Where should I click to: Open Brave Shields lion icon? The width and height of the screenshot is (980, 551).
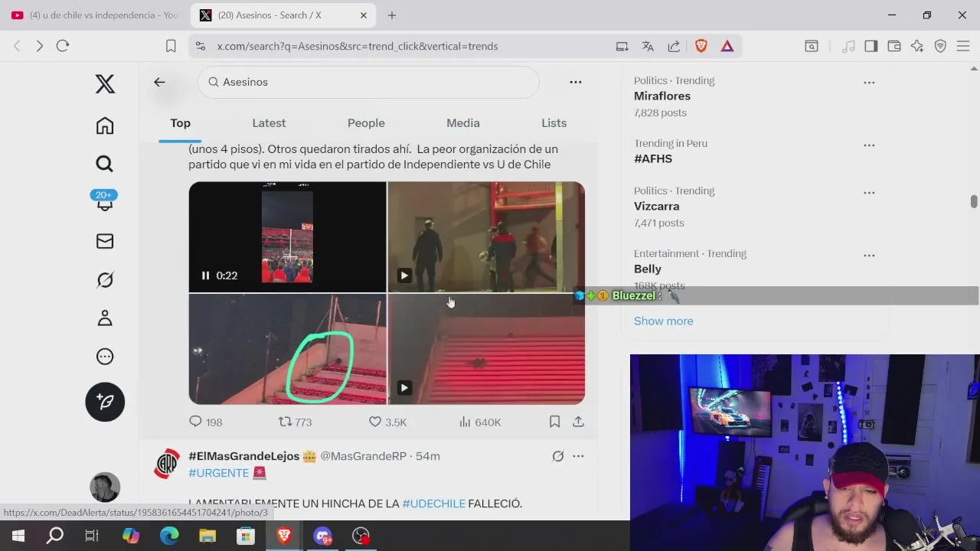click(701, 46)
